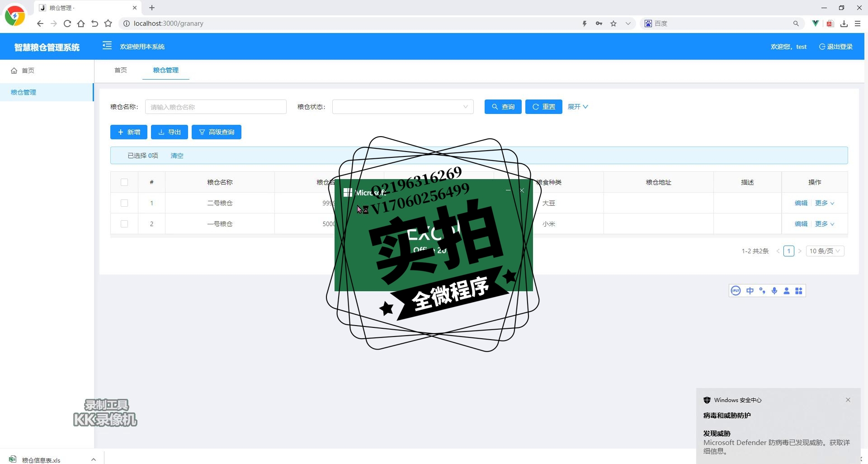Expand the download item options chevron
This screenshot has width=868, height=464.
94,459
